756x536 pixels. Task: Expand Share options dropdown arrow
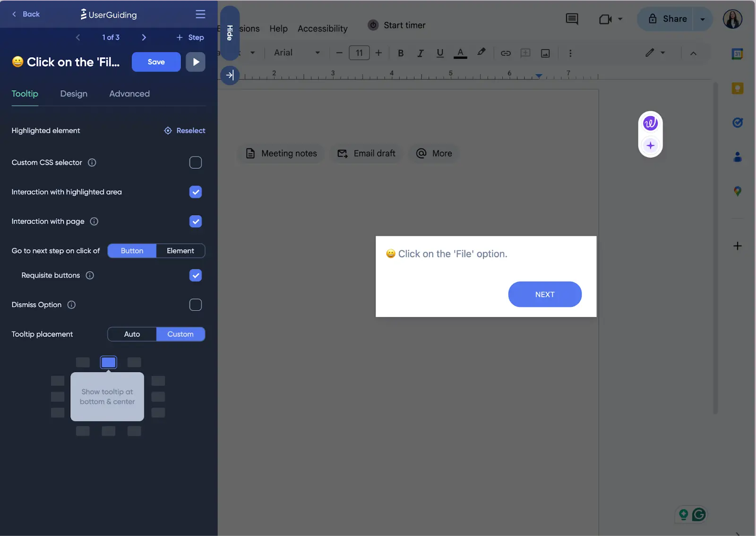point(703,19)
